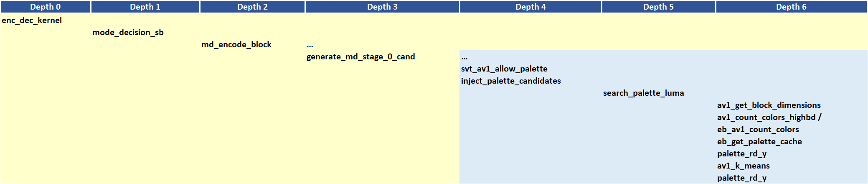Click the Depth 6 column header

coord(791,7)
